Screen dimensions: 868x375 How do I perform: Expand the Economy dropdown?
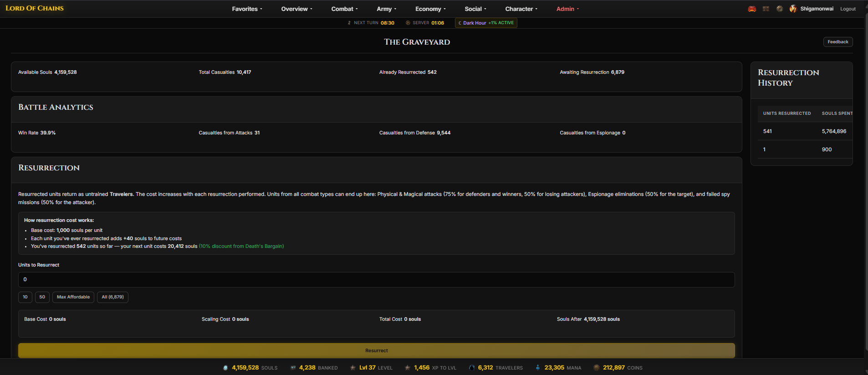coord(430,9)
